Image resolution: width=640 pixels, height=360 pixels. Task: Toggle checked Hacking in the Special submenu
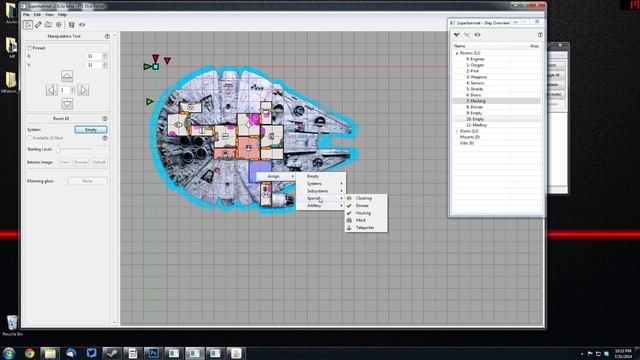366,213
